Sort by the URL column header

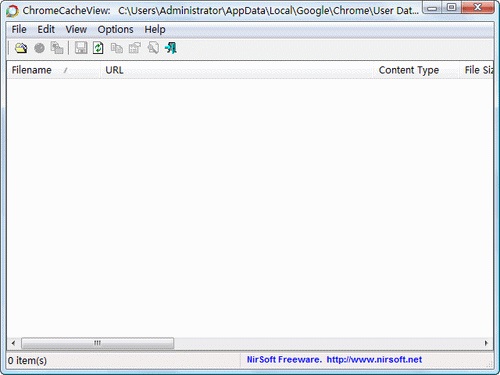click(237, 70)
